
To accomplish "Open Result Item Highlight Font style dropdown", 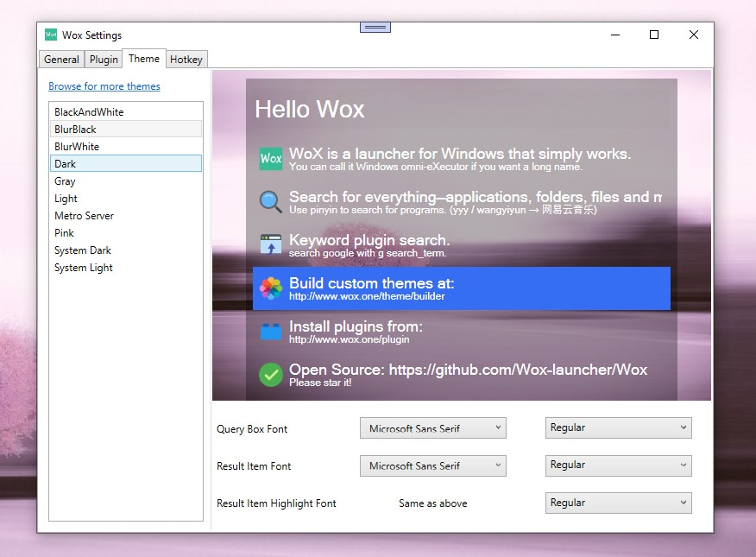I will tap(619, 503).
